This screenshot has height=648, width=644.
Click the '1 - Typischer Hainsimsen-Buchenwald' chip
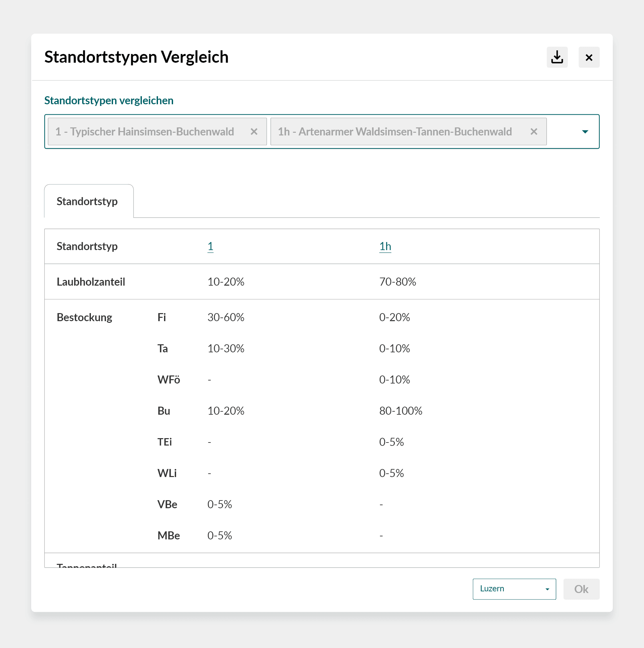point(144,131)
